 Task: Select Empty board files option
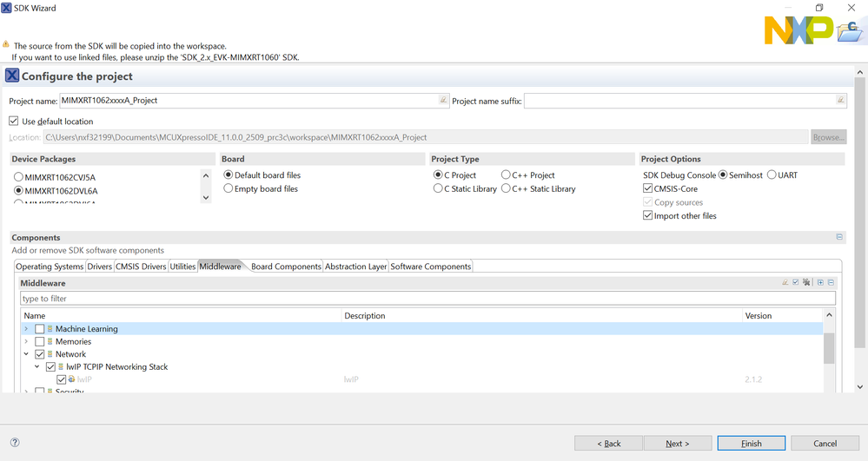(228, 188)
